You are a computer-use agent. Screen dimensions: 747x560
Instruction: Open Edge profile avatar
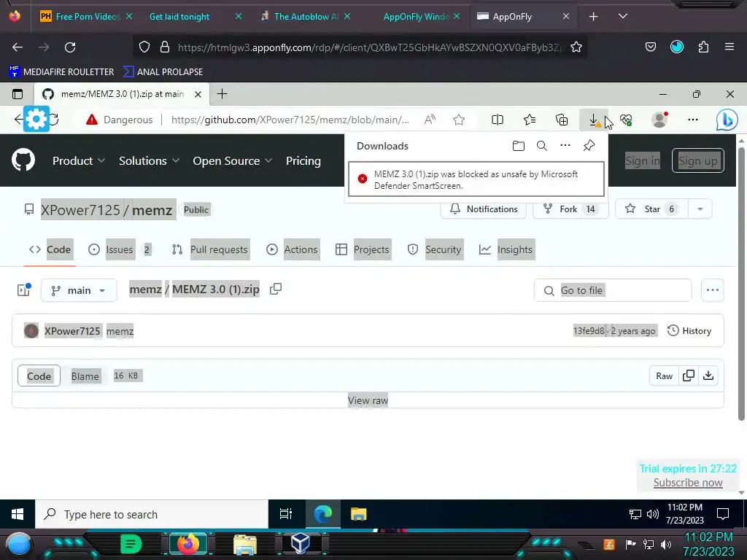(x=659, y=120)
